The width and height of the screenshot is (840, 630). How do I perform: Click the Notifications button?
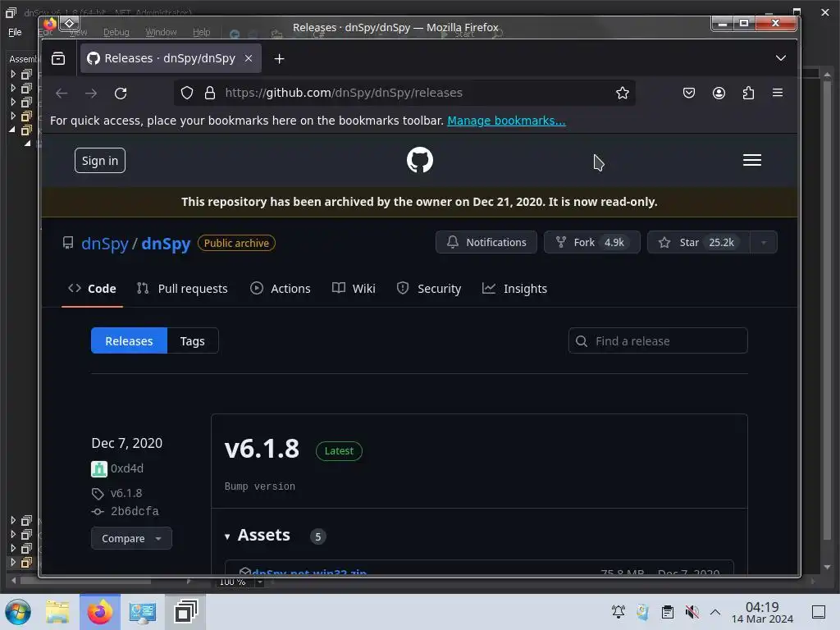click(x=486, y=242)
